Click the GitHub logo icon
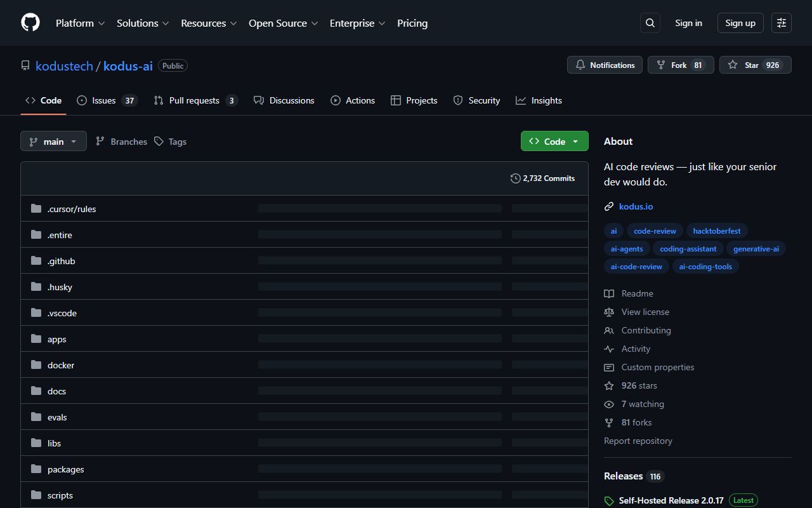 30,23
